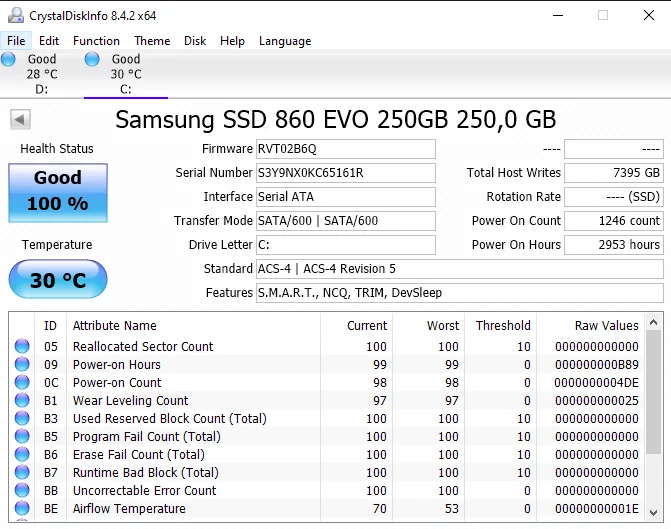Click status orb for Reallocated Sector Count
Image resolution: width=671 pixels, height=529 pixels.
pos(22,347)
